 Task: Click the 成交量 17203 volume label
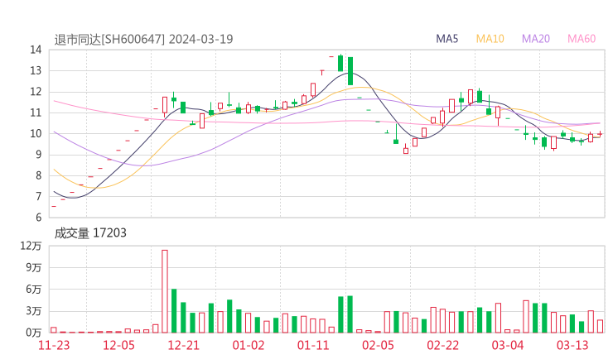(x=90, y=233)
